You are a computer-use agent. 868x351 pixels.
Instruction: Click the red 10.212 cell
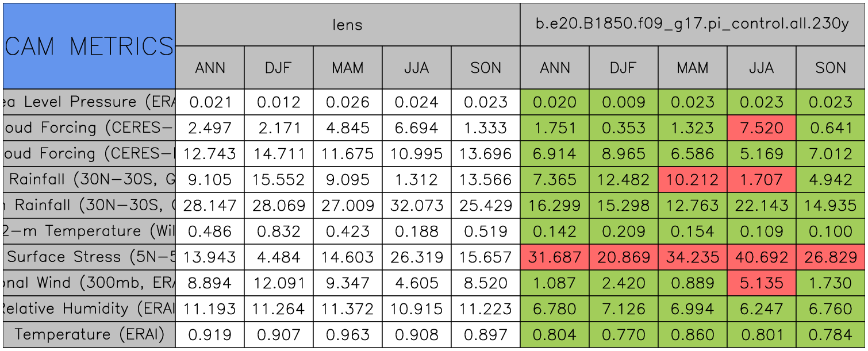[692, 180]
